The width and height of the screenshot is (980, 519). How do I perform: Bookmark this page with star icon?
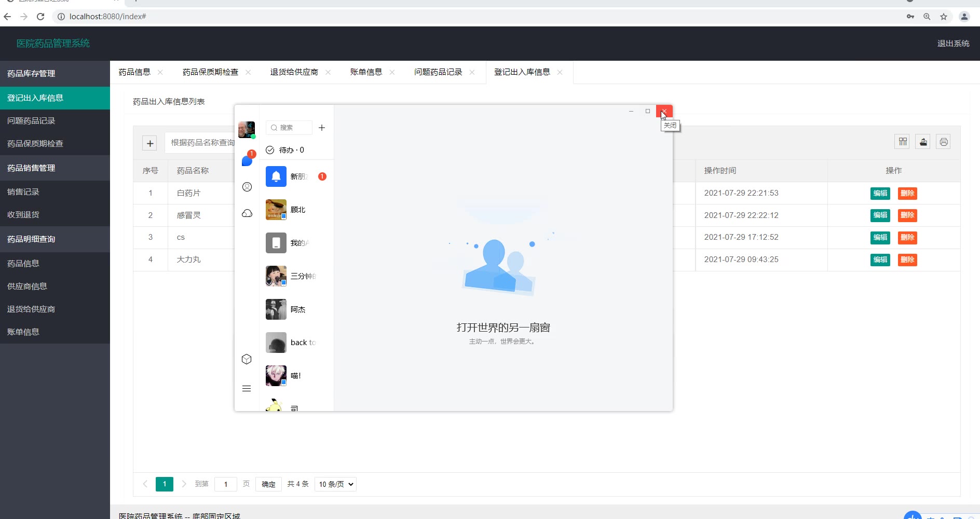pyautogui.click(x=944, y=17)
